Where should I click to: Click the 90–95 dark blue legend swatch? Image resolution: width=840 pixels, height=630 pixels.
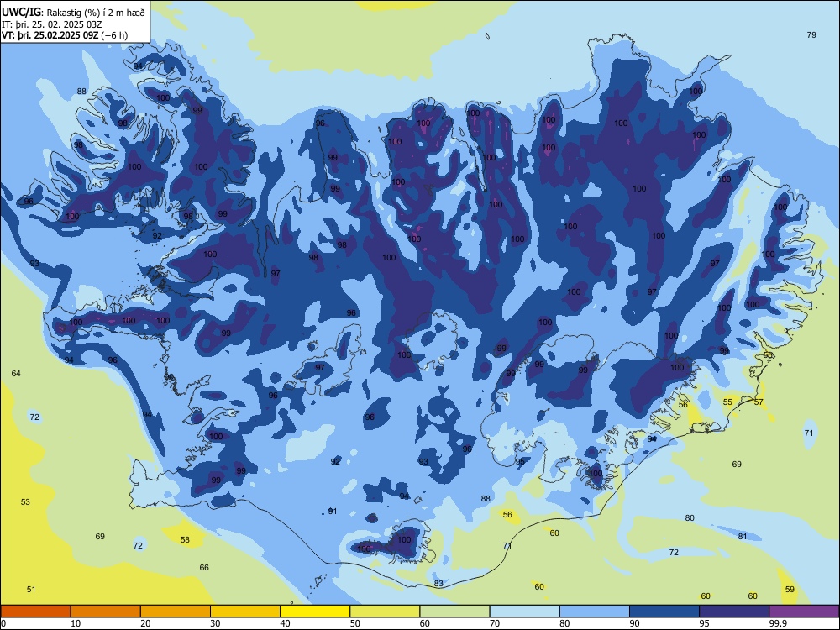point(664,612)
